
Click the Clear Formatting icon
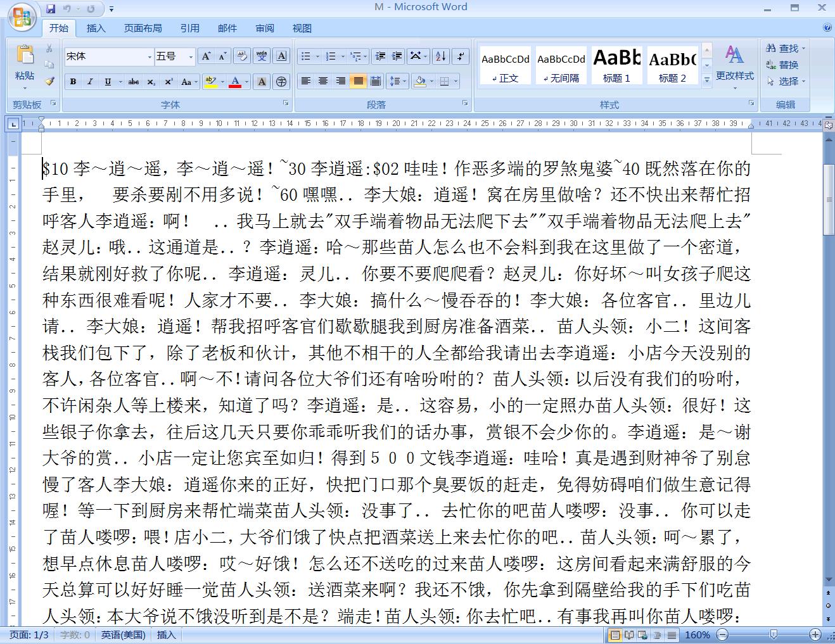(241, 56)
